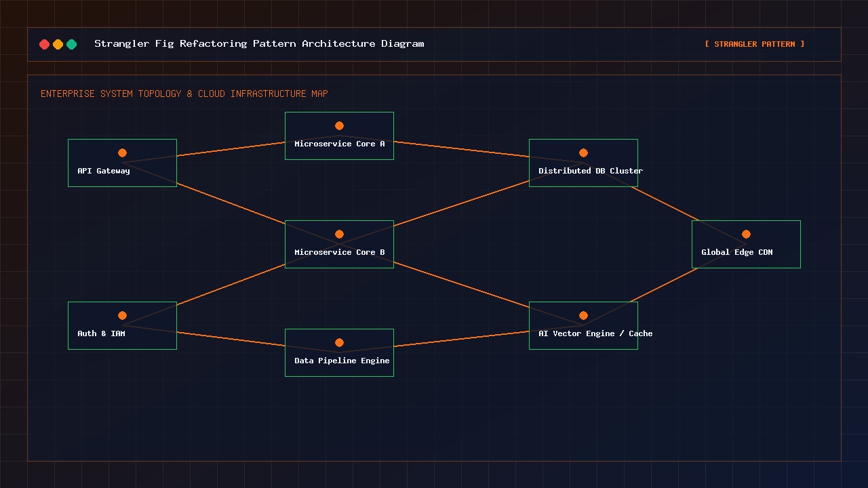Viewport: 868px width, 488px height.
Task: Select the Data Pipeline Engine label
Action: [342, 361]
